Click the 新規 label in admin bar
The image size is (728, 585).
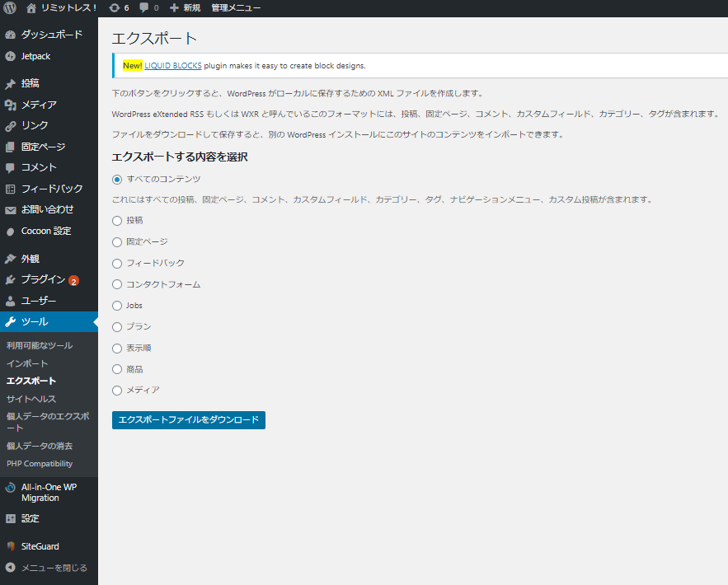192,8
